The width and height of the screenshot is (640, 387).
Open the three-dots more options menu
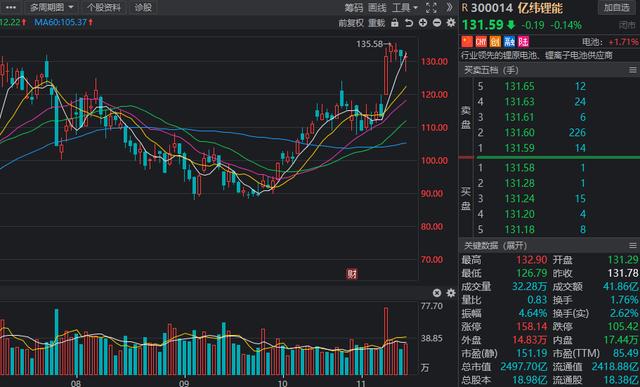tap(10, 7)
